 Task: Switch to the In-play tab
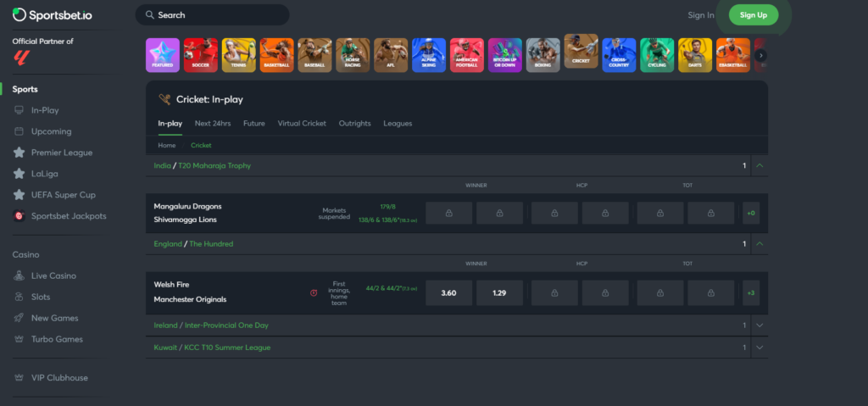click(170, 124)
